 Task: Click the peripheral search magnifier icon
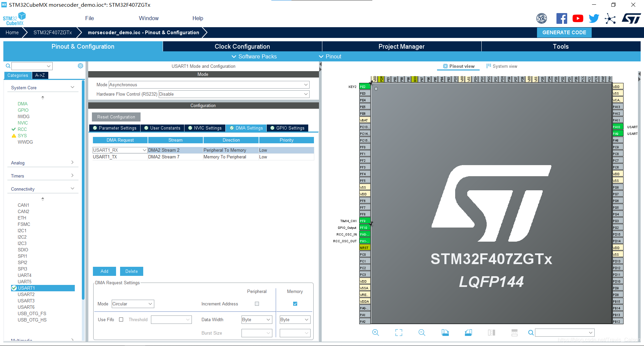[x=8, y=66]
